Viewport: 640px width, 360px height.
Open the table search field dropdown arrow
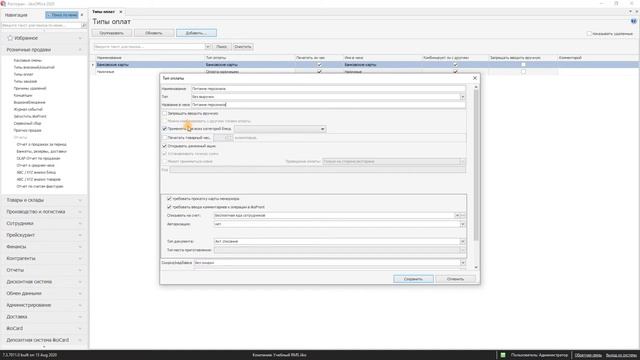point(207,47)
